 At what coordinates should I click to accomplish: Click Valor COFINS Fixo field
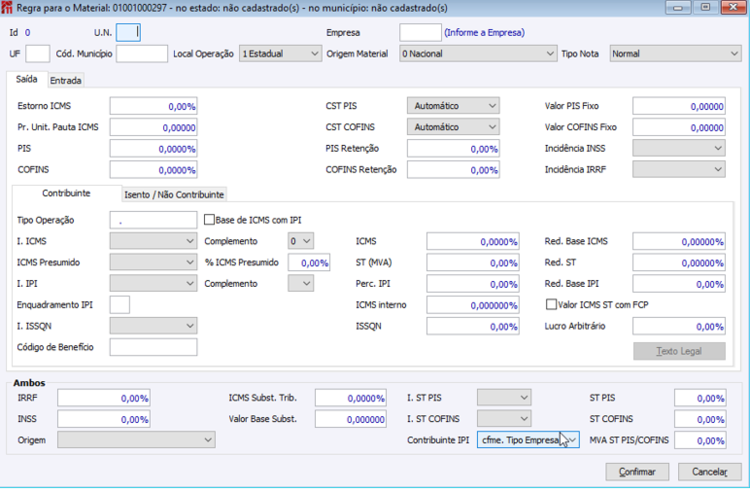pyautogui.click(x=679, y=128)
